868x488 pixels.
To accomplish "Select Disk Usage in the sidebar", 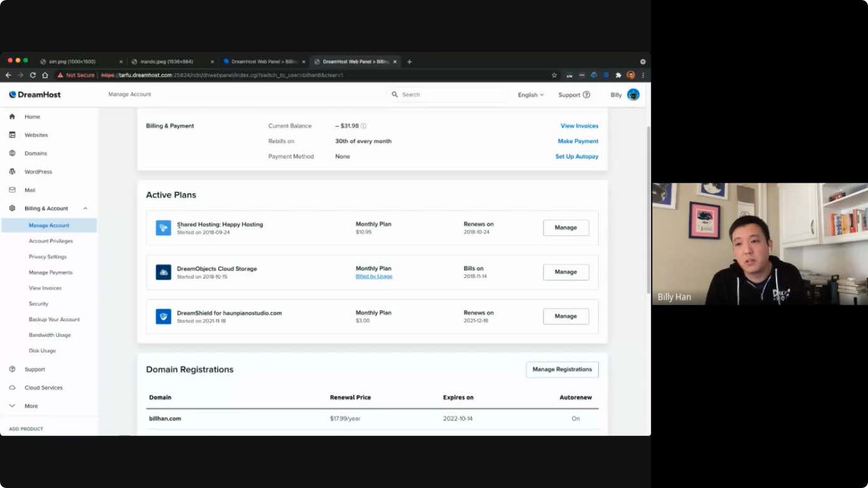I will (x=42, y=351).
